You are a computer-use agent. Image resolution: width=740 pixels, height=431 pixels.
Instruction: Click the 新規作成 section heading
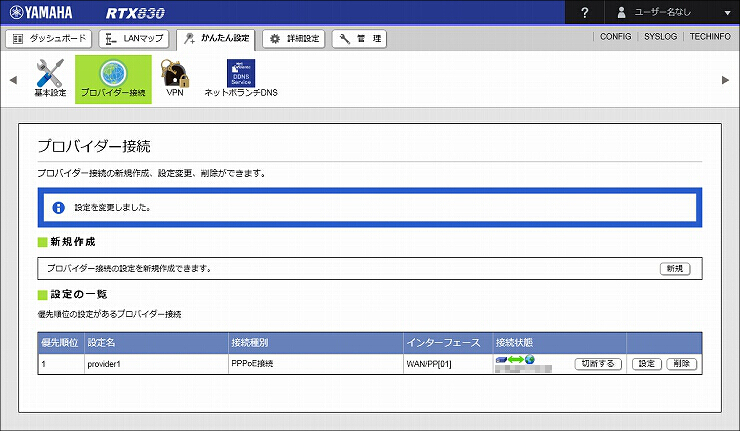(73, 242)
